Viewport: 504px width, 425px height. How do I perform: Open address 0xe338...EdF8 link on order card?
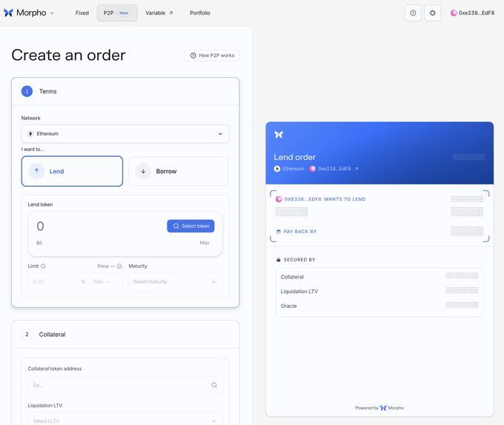click(334, 169)
